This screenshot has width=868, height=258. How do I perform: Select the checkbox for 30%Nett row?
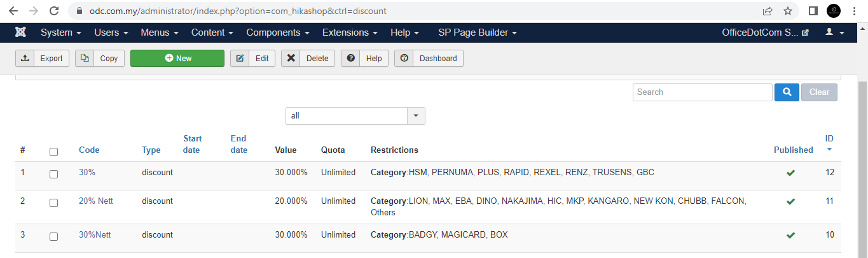[53, 236]
